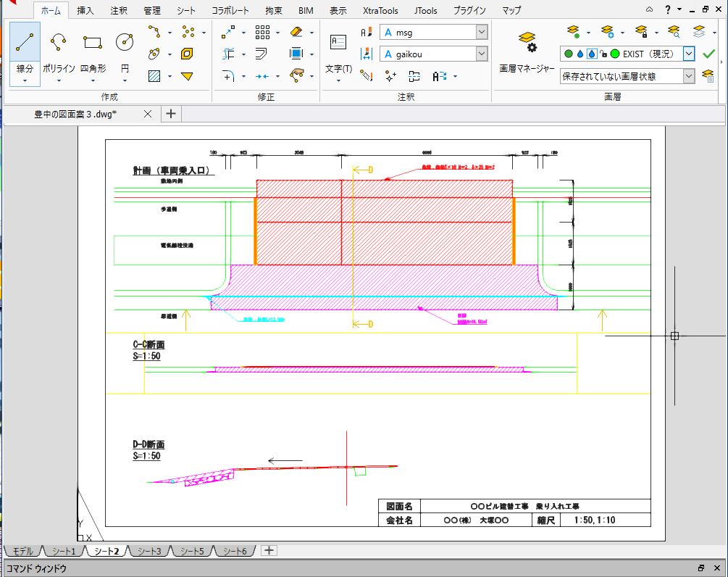Toggle layer visibility green circle in layer box
This screenshot has height=577, width=728.
[x=569, y=54]
